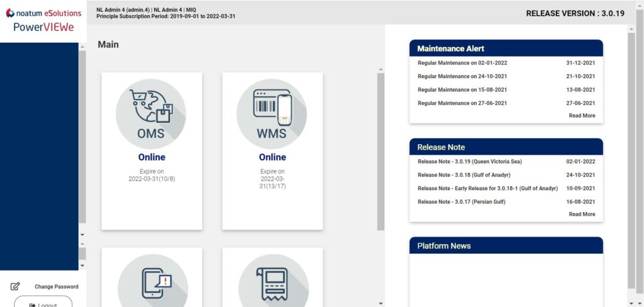Open the OMS module icon

[151, 114]
